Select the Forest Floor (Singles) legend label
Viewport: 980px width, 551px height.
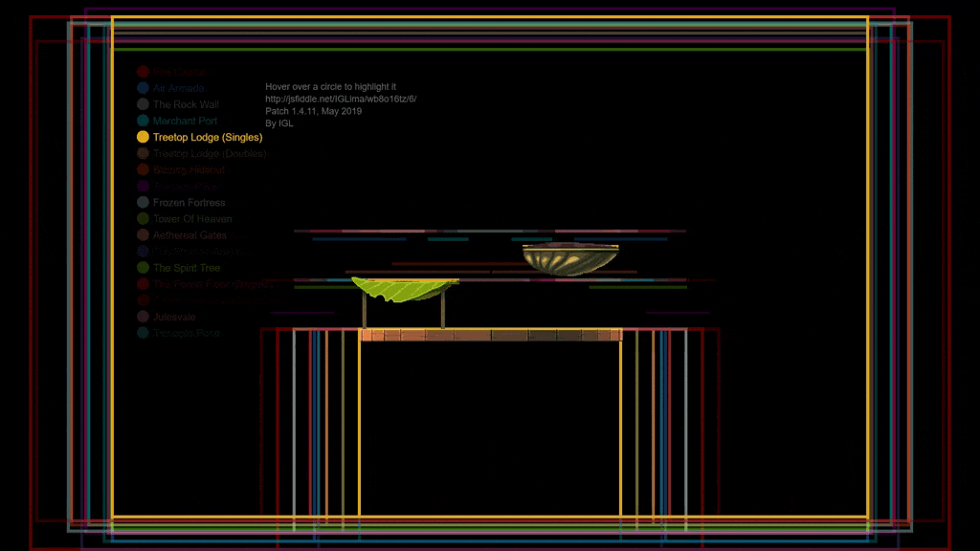pos(213,284)
